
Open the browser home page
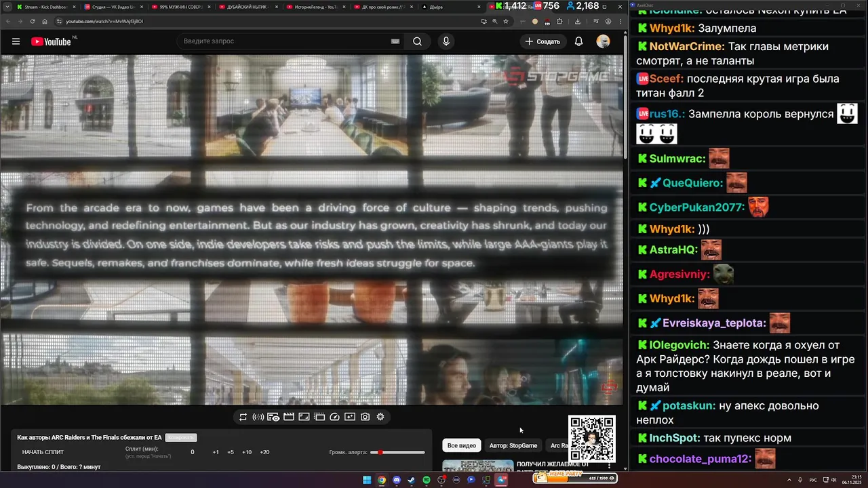[44, 21]
